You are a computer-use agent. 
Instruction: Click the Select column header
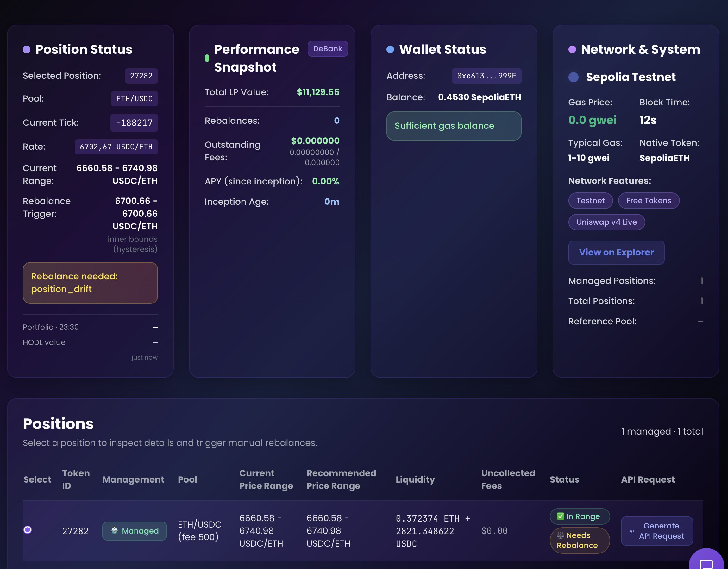[x=37, y=479]
